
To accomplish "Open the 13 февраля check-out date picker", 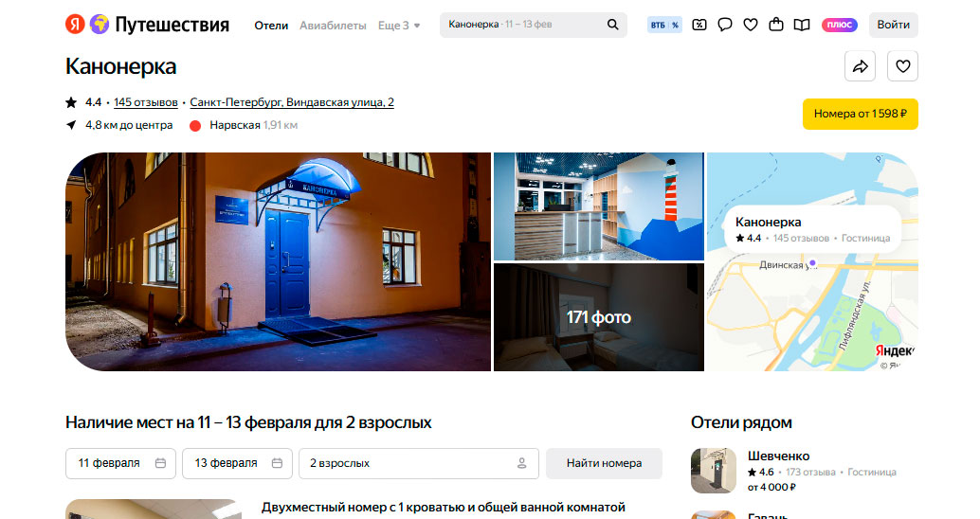I will pos(238,463).
